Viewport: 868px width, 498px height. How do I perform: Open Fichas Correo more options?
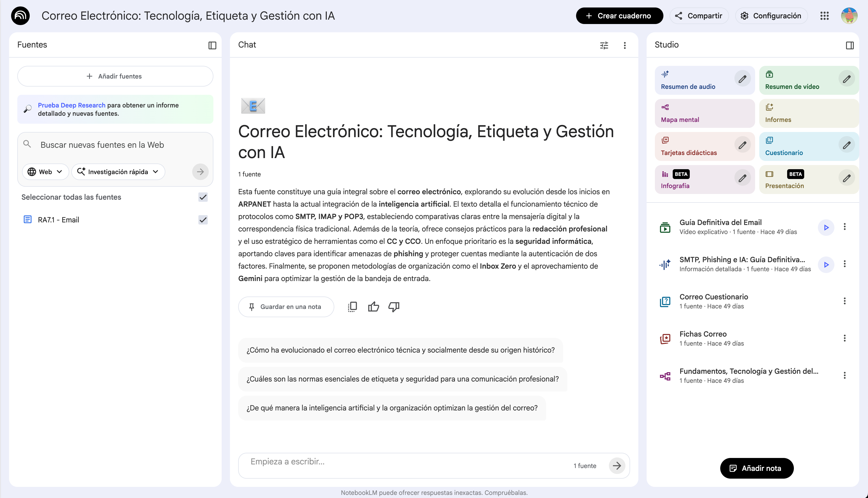tap(844, 338)
